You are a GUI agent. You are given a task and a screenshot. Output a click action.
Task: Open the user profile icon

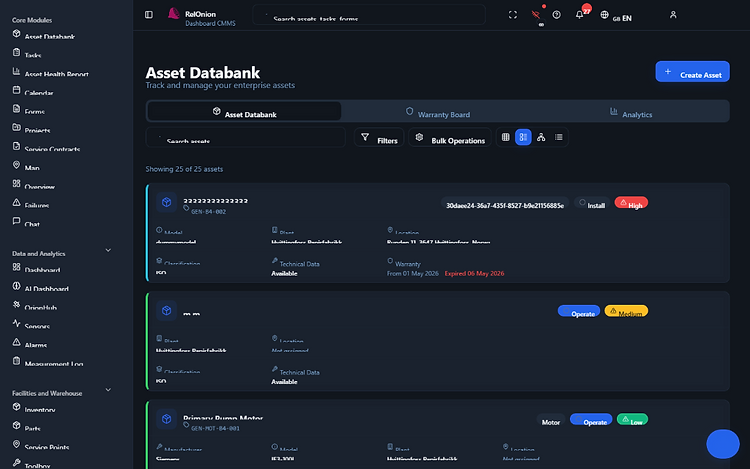pos(673,15)
